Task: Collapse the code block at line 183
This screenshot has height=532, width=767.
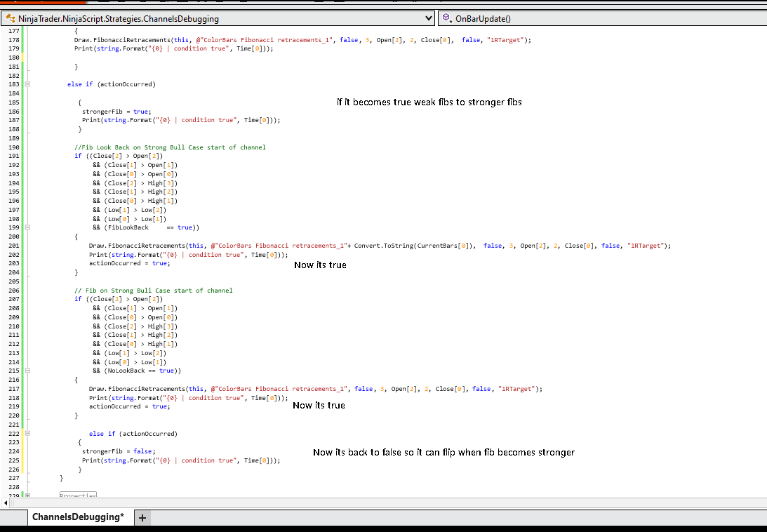Action: point(27,84)
